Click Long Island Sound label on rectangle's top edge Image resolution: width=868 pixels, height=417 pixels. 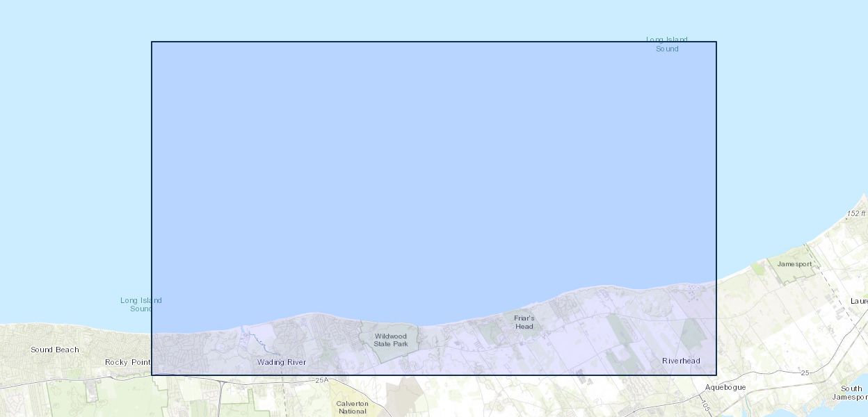click(x=666, y=44)
